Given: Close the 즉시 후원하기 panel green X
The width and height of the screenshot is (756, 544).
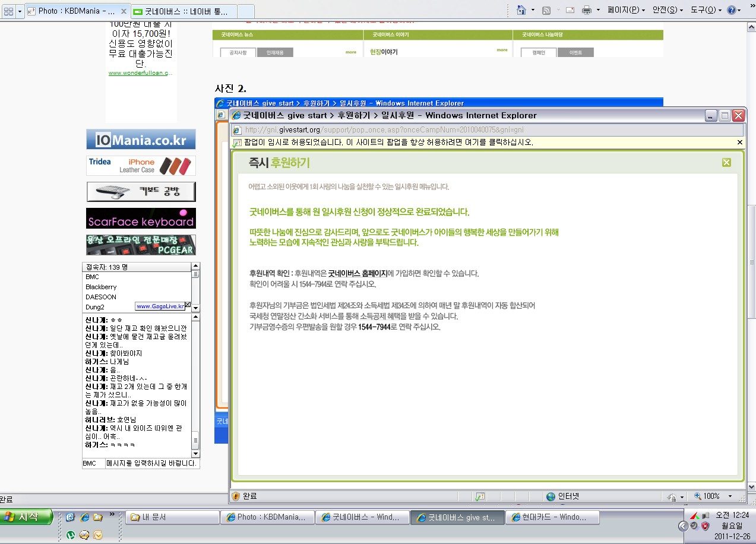Looking at the screenshot, I should tap(726, 163).
